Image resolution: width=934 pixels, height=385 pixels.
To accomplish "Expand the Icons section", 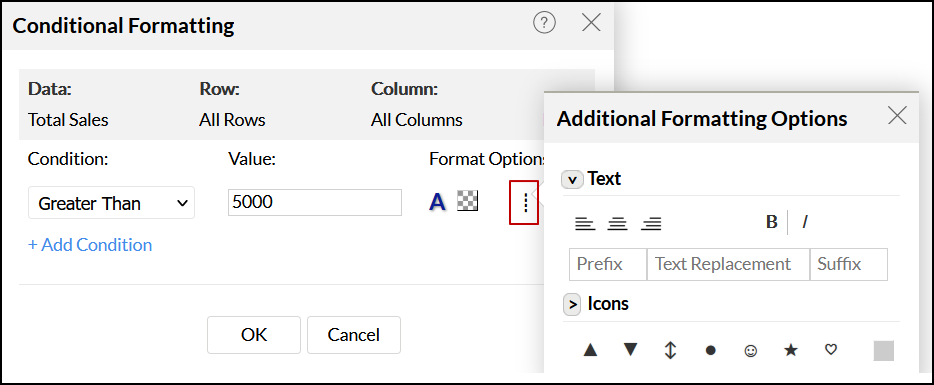I will (x=572, y=305).
